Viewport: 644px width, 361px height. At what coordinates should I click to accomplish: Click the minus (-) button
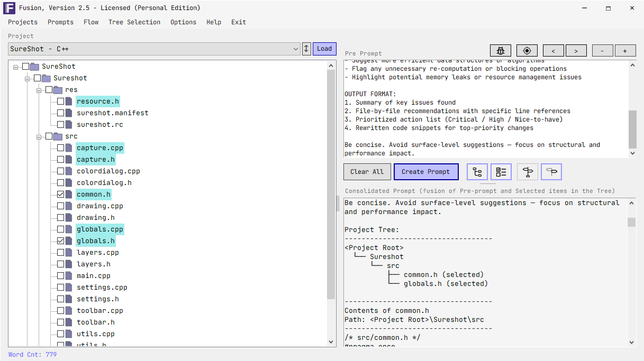(602, 51)
